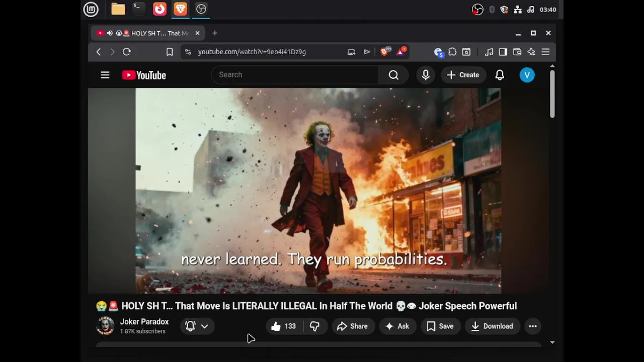Open the panel clock showing 03:40

pos(548,10)
